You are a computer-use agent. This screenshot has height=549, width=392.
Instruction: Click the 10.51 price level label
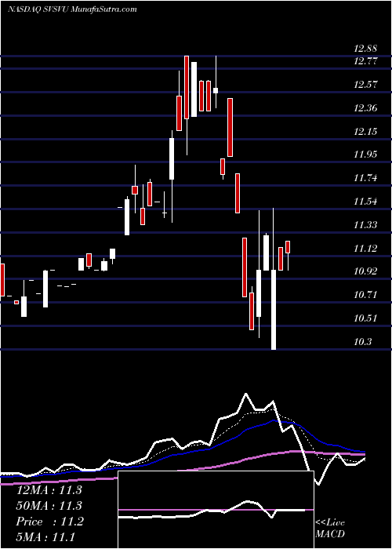point(366,319)
